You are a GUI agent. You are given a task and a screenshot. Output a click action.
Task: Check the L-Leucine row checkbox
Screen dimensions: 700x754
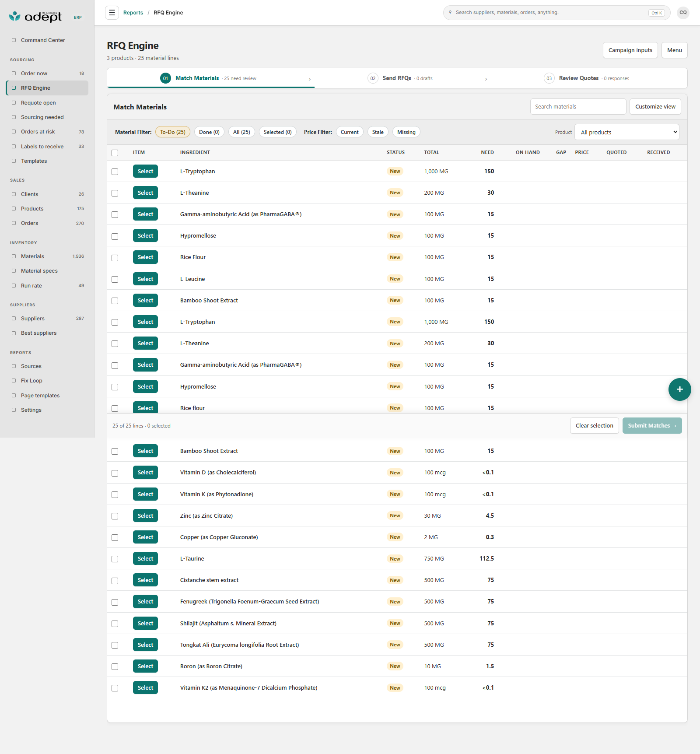coord(115,279)
